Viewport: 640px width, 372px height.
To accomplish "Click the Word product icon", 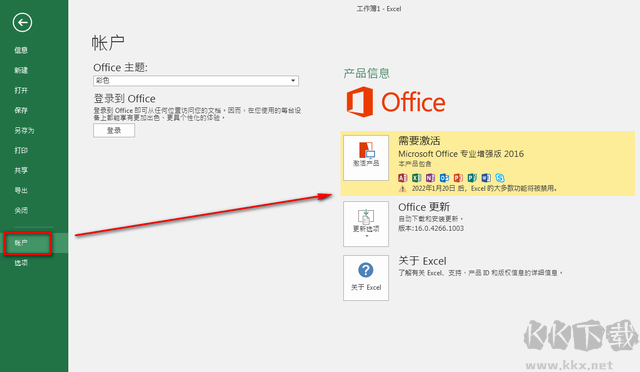I will (x=486, y=178).
